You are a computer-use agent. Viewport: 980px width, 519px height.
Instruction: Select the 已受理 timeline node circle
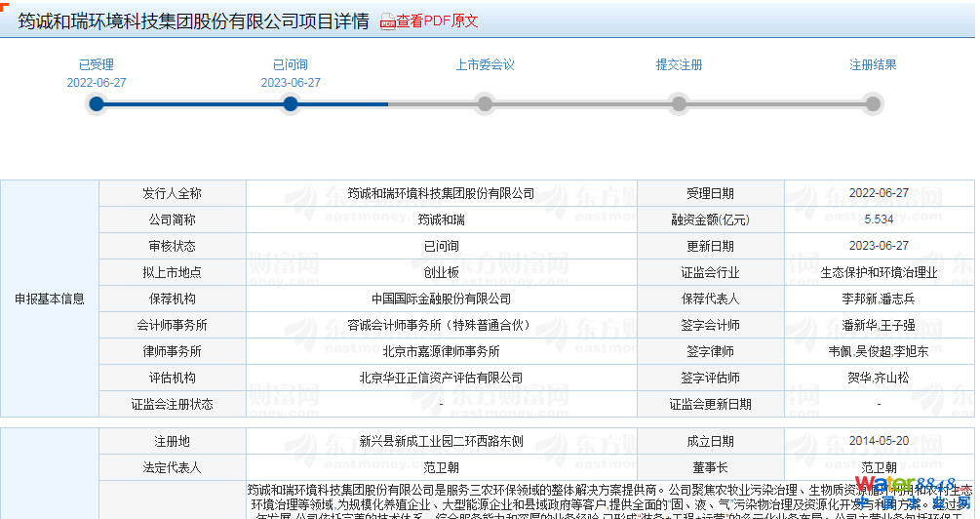(x=97, y=103)
